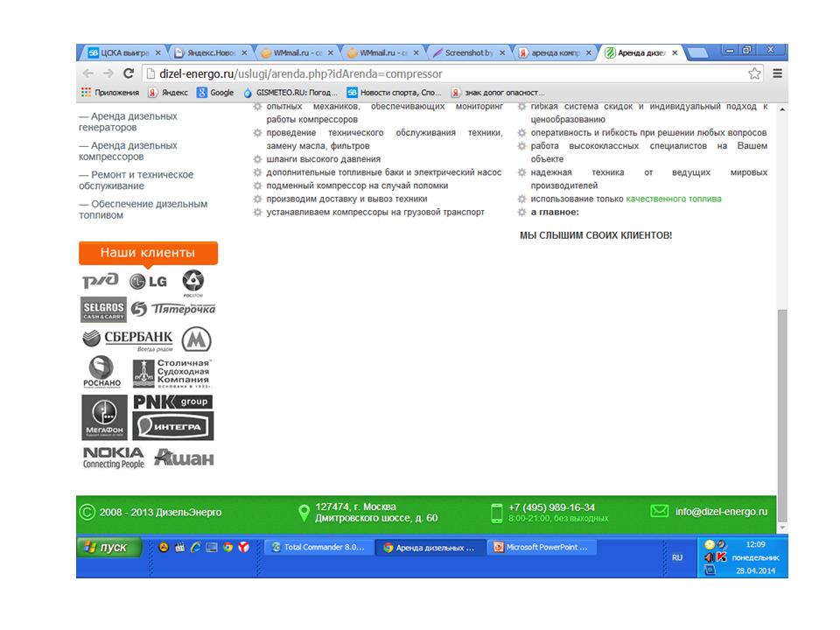Open a new tab button
Viewport: 840px width, 630px height.
tap(697, 52)
